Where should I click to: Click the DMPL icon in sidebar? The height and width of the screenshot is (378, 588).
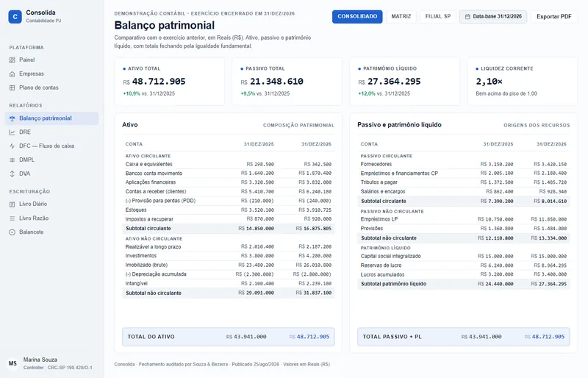(12, 160)
